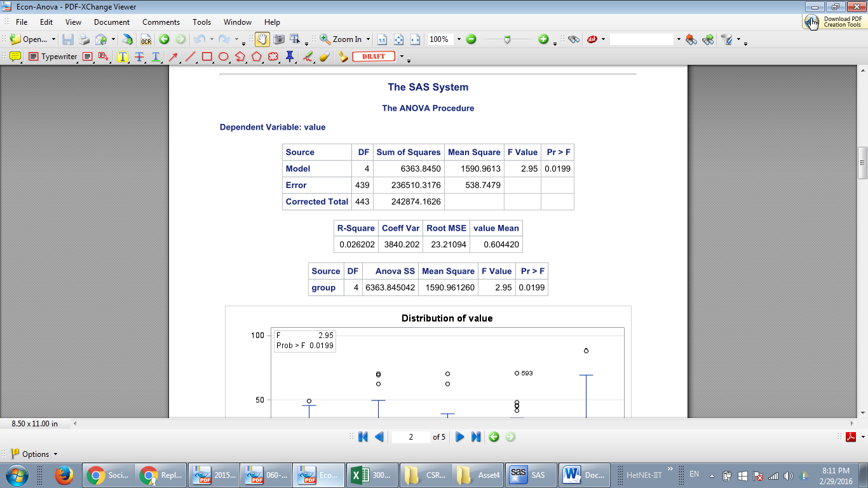This screenshot has height=488, width=868.
Task: Adjust the zoom level slider
Action: [x=508, y=39]
